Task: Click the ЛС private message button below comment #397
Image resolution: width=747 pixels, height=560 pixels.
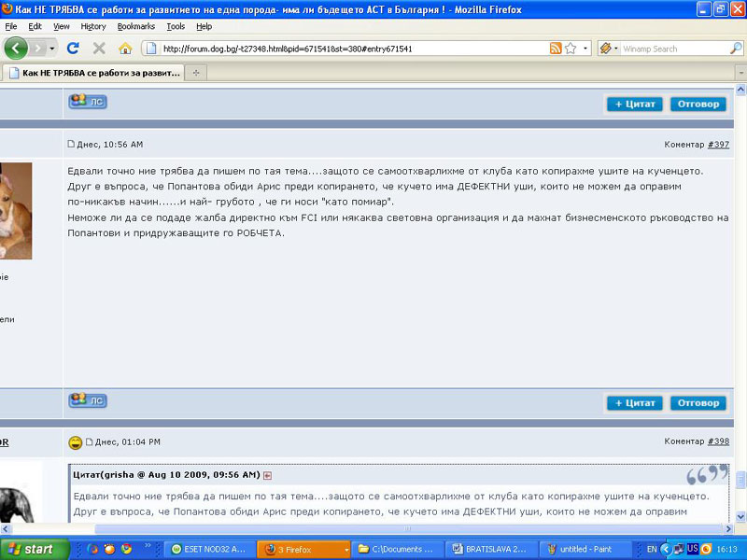Action: click(88, 400)
